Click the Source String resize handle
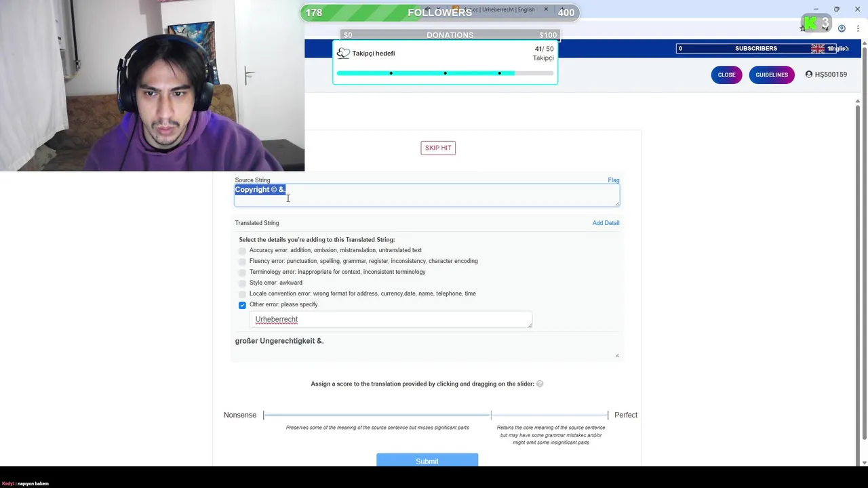This screenshot has width=868, height=488. click(617, 203)
